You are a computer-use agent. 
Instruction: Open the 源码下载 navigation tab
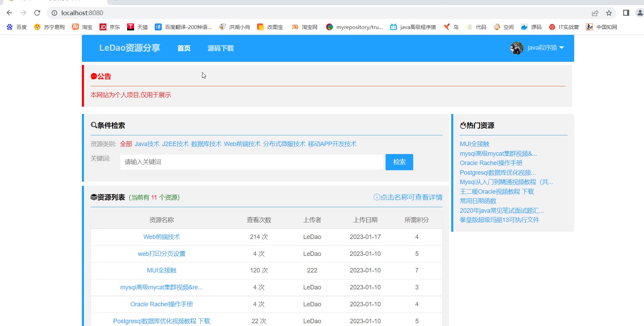click(220, 48)
